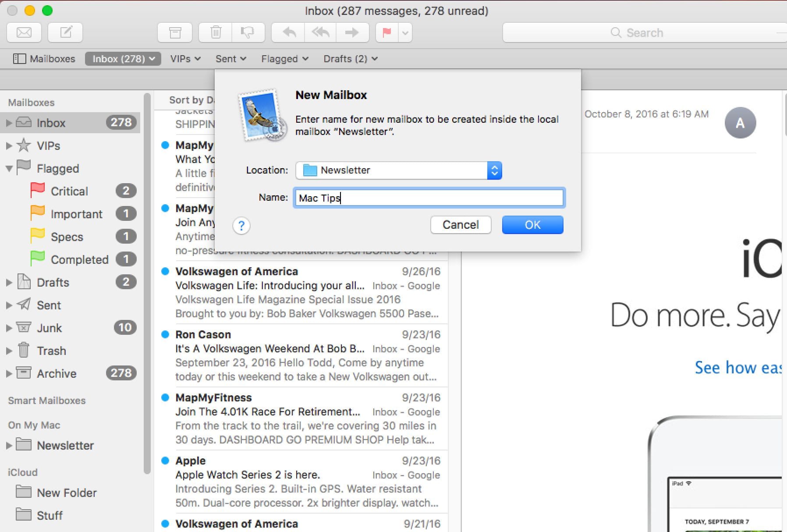Click the Archive toolbar icon

(175, 32)
